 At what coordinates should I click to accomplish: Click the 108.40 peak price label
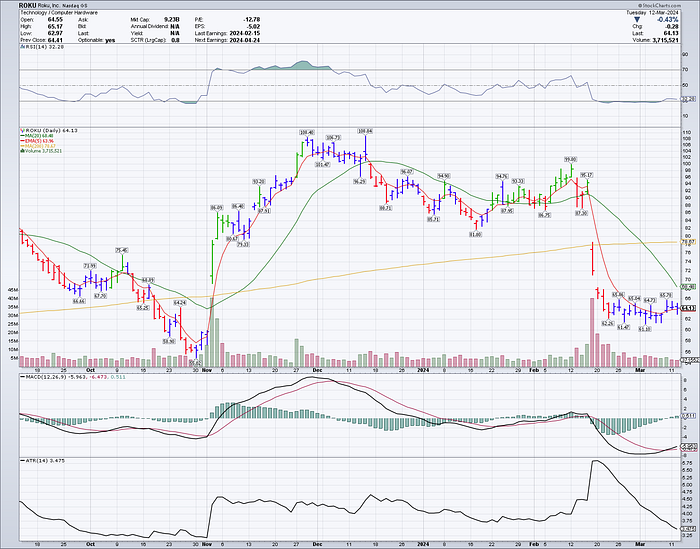(307, 133)
